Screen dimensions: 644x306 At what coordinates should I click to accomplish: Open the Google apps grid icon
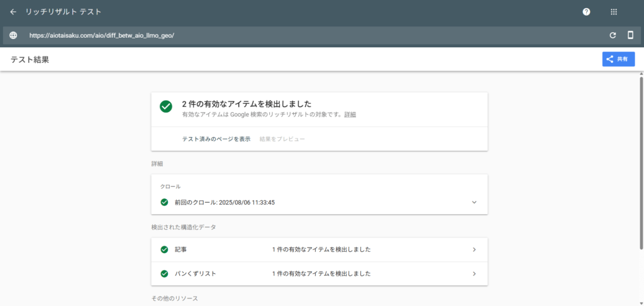(614, 12)
